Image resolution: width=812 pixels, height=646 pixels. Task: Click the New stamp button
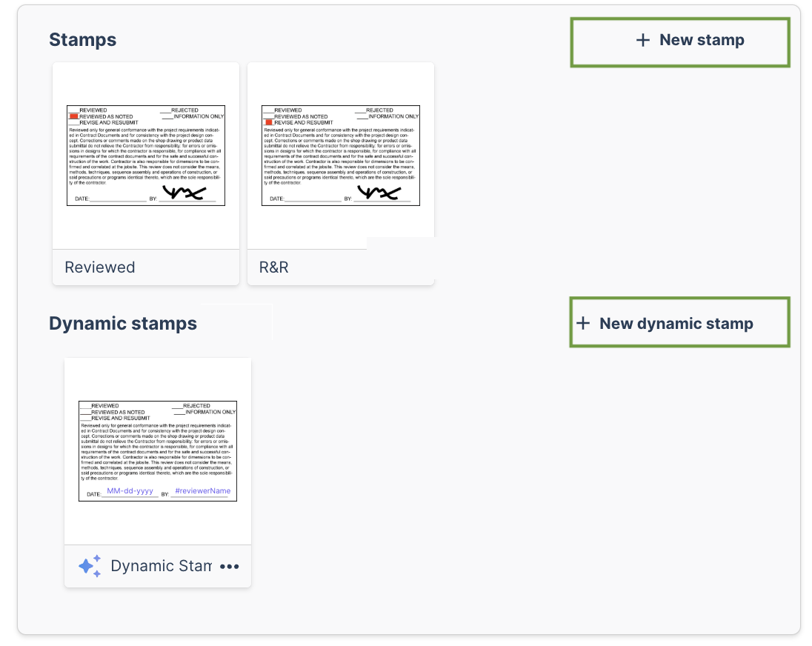click(x=680, y=42)
